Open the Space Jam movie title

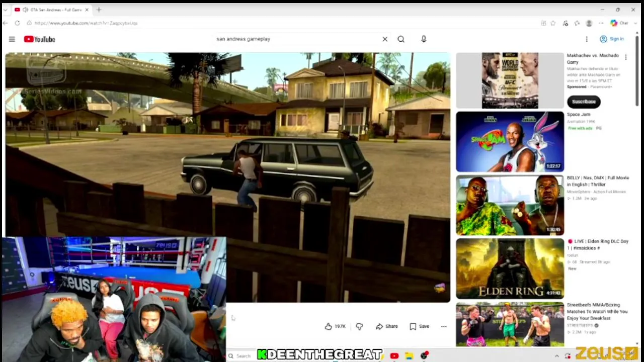(x=579, y=115)
